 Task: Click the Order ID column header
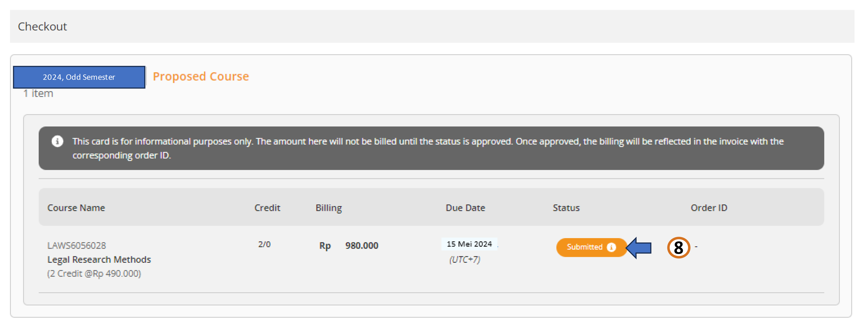(x=709, y=208)
